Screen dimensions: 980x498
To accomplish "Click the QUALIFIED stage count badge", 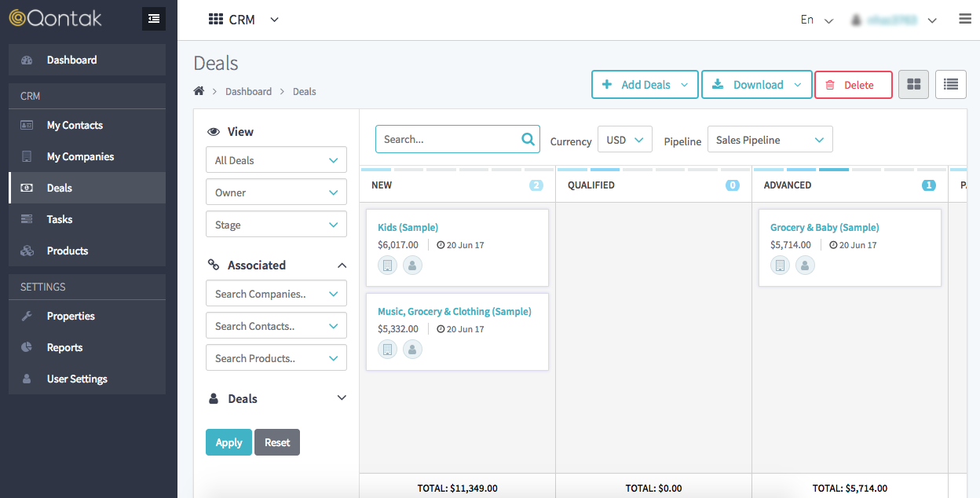I will 733,185.
